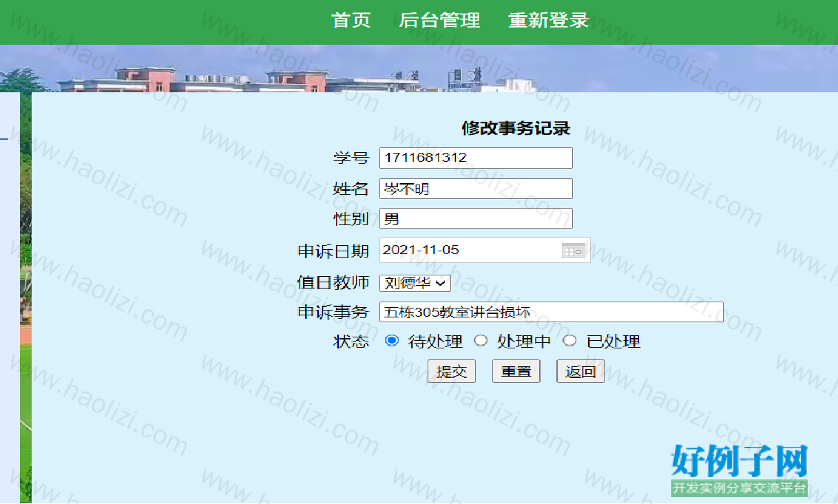Select the 性别 field label
The height and width of the screenshot is (504, 838).
click(x=351, y=220)
